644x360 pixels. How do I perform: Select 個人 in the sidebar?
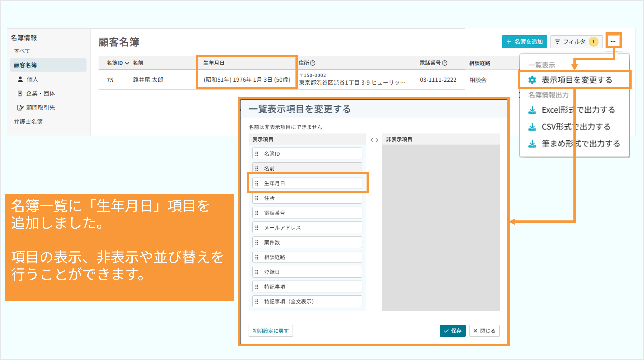[32, 79]
